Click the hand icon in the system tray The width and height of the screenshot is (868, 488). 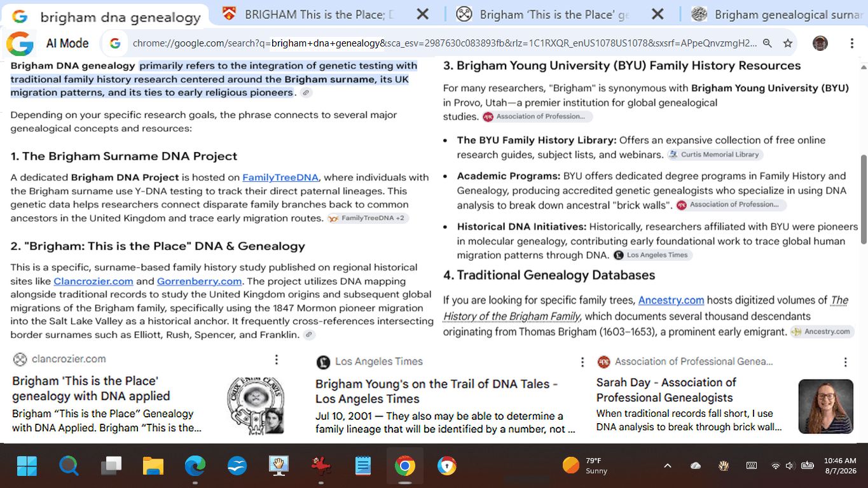pyautogui.click(x=724, y=466)
